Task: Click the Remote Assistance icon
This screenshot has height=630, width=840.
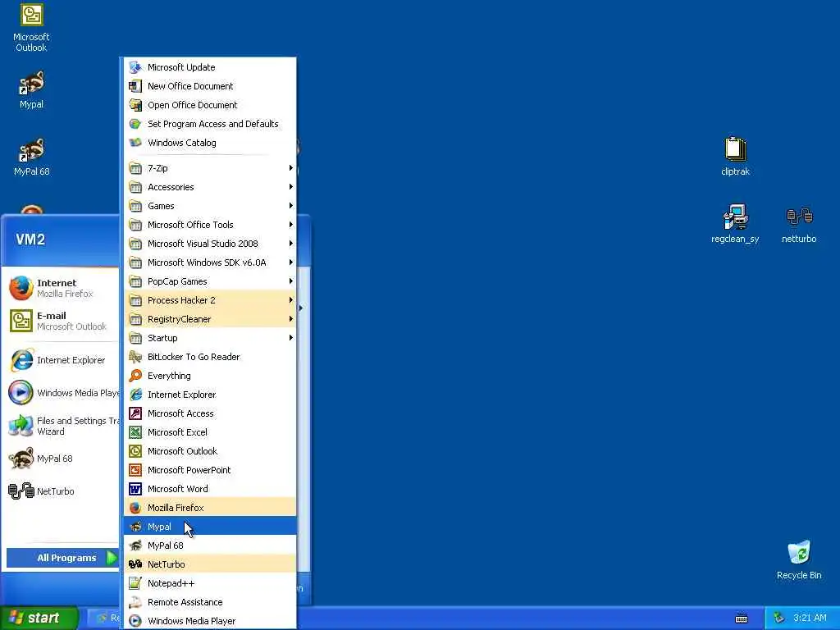Action: coord(135,602)
